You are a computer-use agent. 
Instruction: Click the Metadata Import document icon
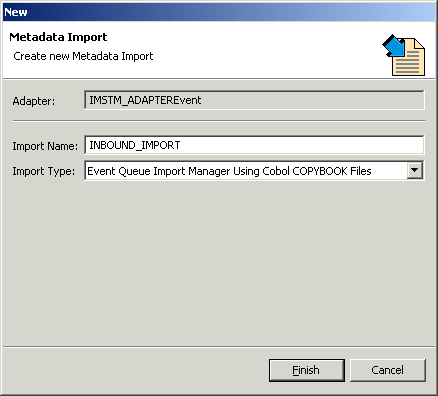point(404,55)
